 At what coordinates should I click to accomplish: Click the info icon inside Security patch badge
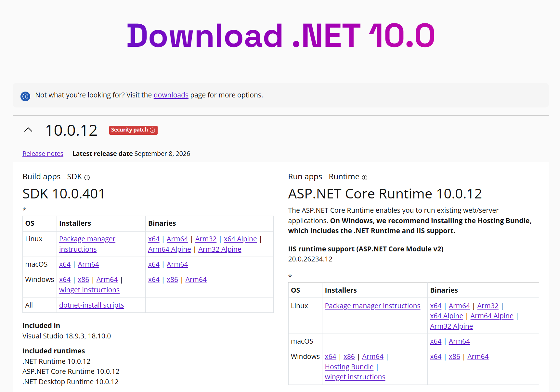152,130
